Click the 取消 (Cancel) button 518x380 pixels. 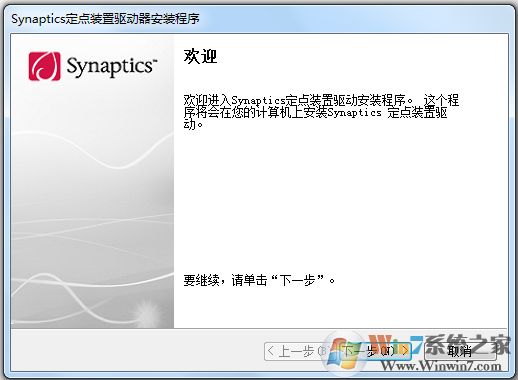(x=460, y=351)
